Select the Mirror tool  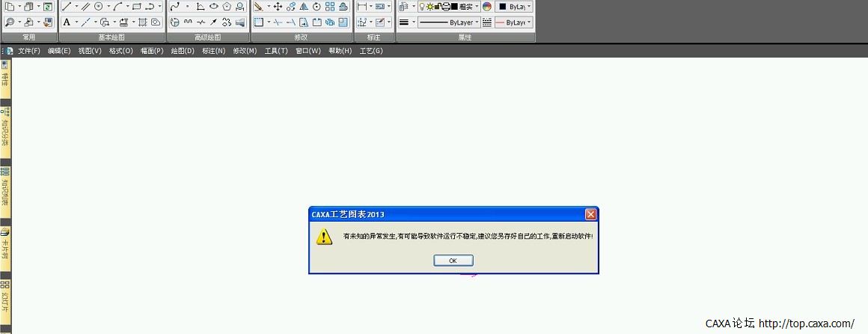click(x=303, y=7)
